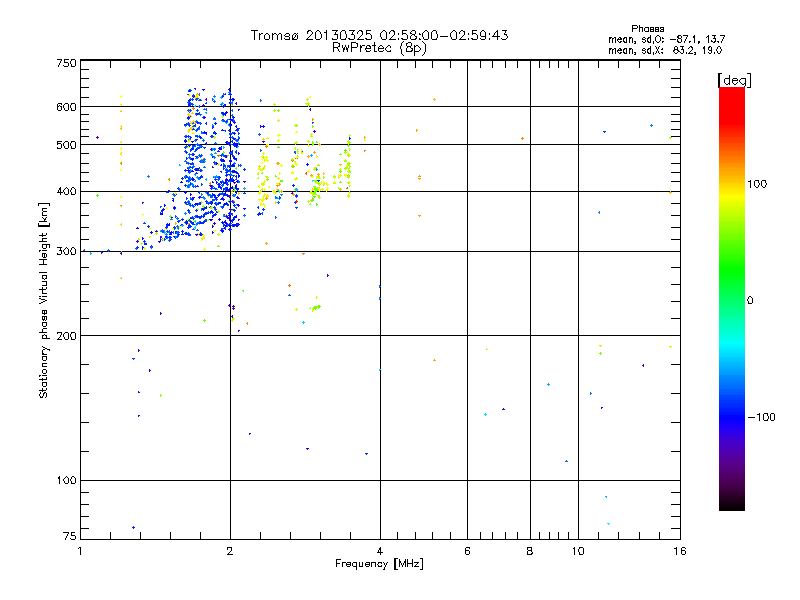The height and width of the screenshot is (600, 800).
Task: Click the x-axis tick label '6'
Action: click(x=467, y=551)
